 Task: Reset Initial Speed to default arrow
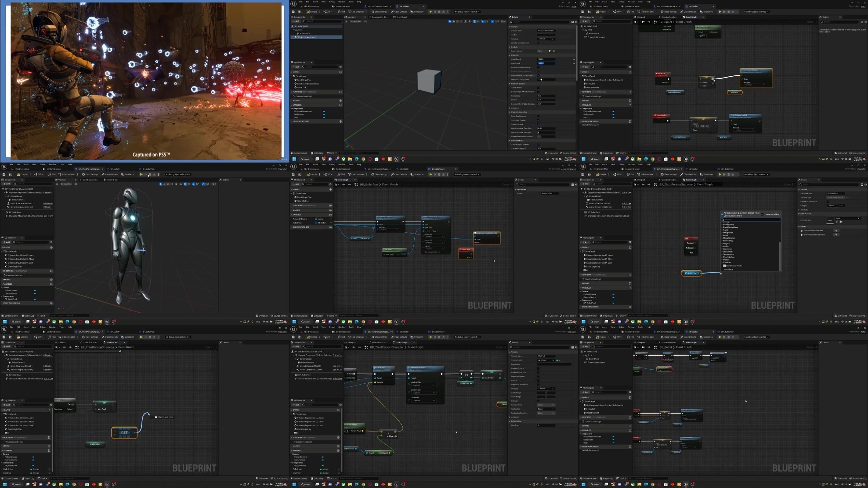click(x=574, y=59)
